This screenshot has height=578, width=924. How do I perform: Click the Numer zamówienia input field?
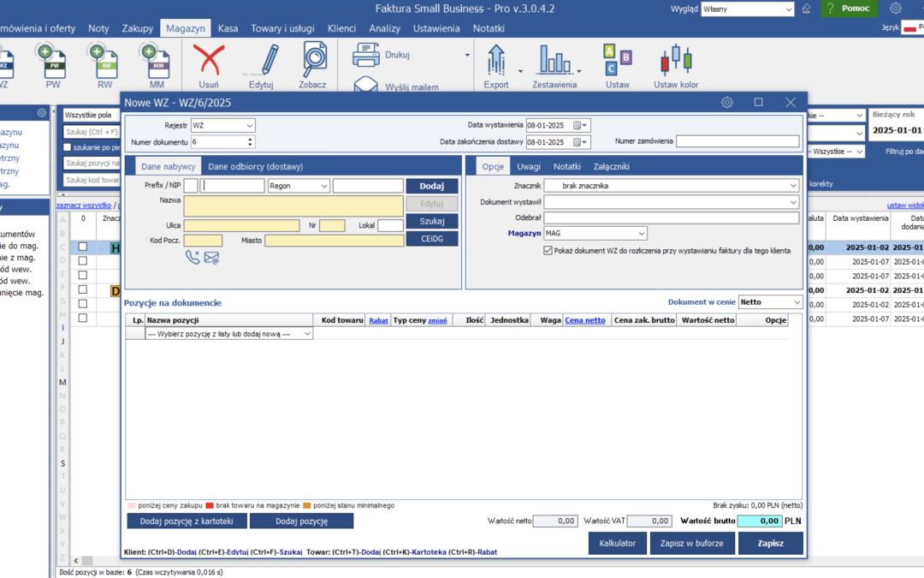click(737, 141)
